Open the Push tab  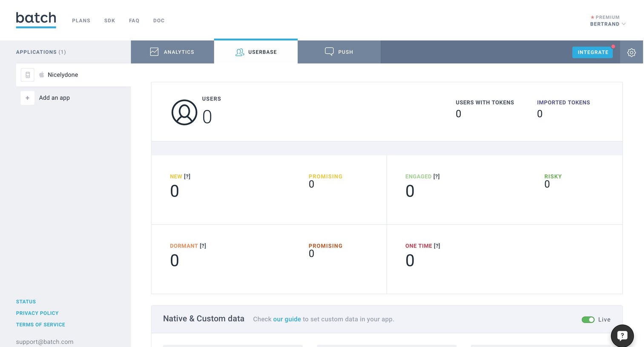click(339, 52)
